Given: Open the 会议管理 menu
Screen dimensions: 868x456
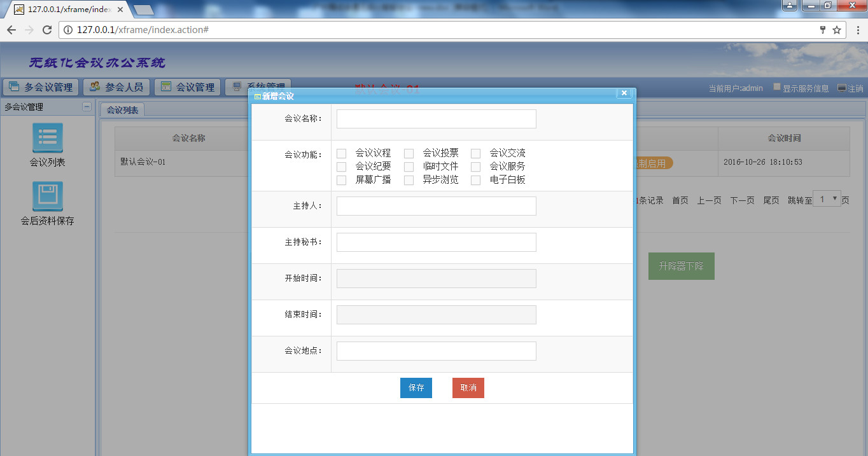Looking at the screenshot, I should point(188,87).
